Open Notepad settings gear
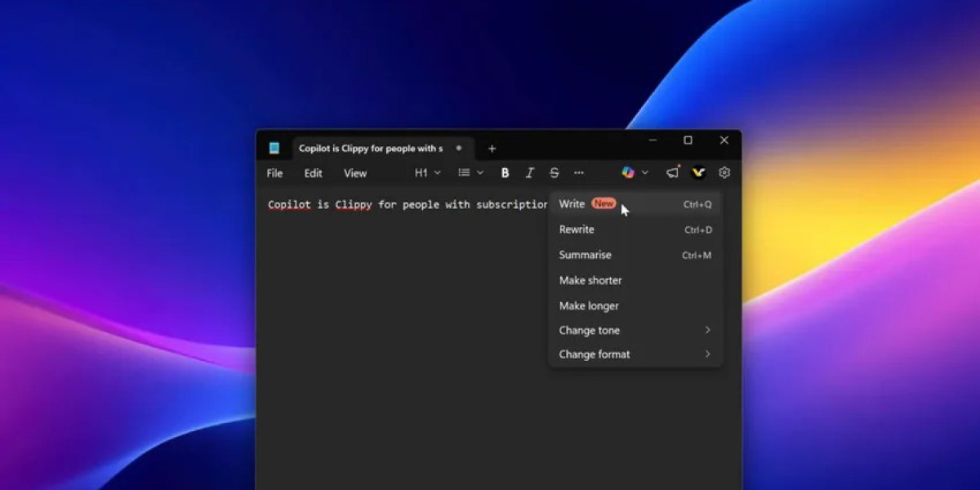 coord(724,172)
